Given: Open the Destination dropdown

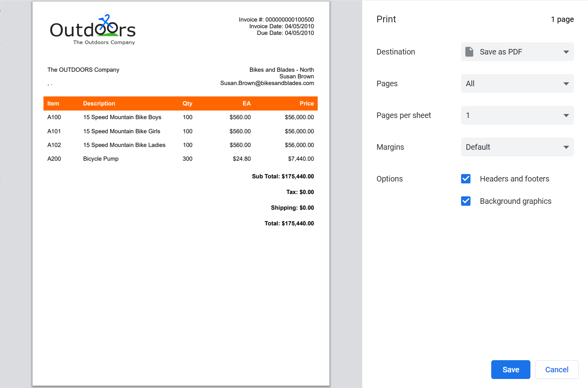Looking at the screenshot, I should pyautogui.click(x=517, y=52).
